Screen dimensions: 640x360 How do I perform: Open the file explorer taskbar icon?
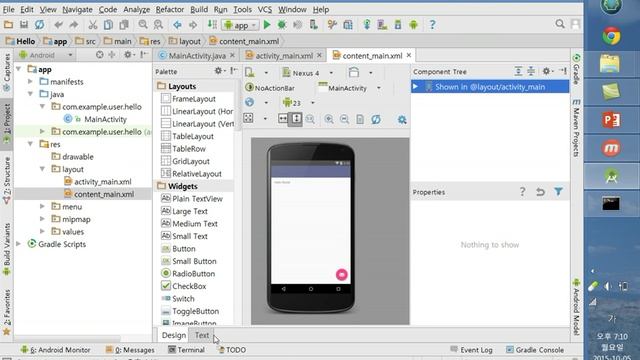pos(611,64)
